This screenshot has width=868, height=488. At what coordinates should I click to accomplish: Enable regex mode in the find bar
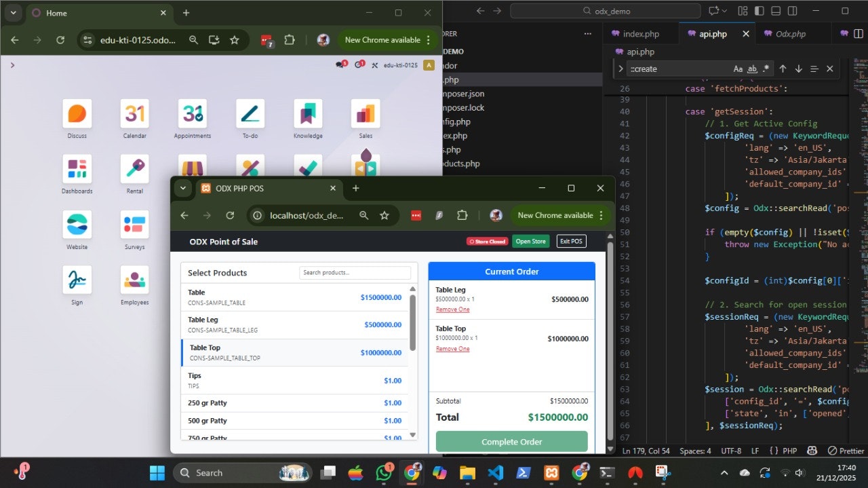click(766, 69)
